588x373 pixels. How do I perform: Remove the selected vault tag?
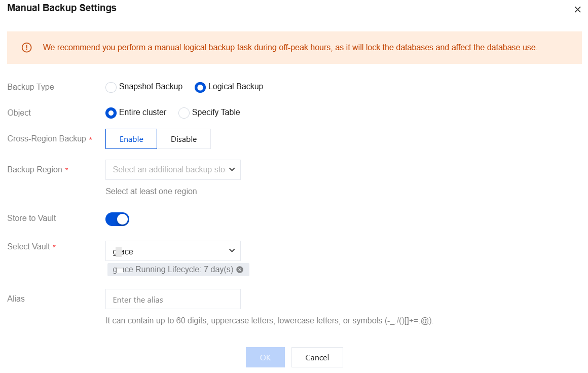pyautogui.click(x=240, y=270)
